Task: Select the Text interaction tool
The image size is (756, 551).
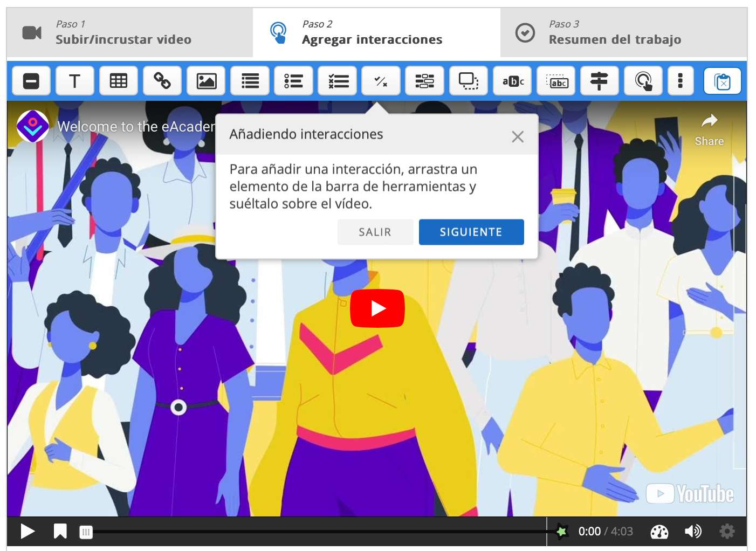Action: 75,81
